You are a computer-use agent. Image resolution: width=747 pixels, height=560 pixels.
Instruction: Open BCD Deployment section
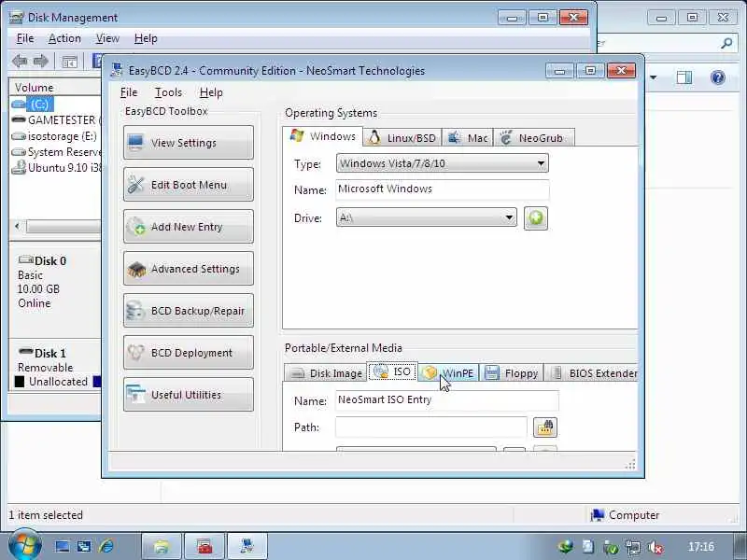tap(189, 353)
